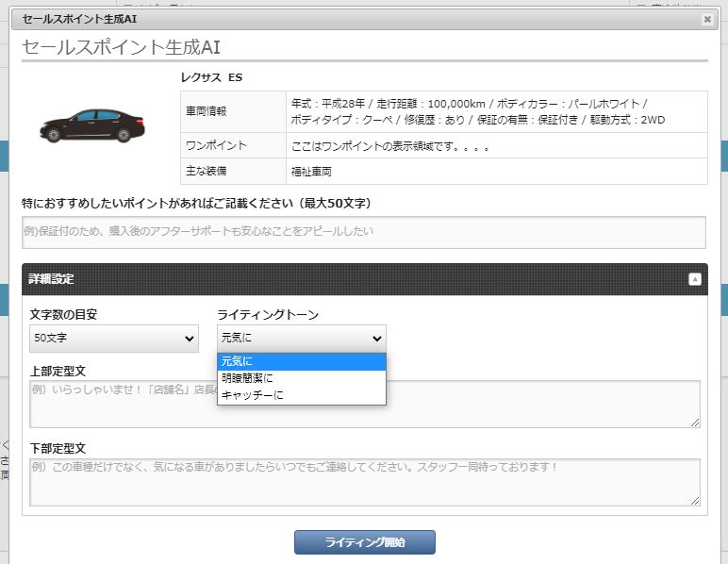
Task: Click the 詳細設定 header bar
Action: pos(365,279)
